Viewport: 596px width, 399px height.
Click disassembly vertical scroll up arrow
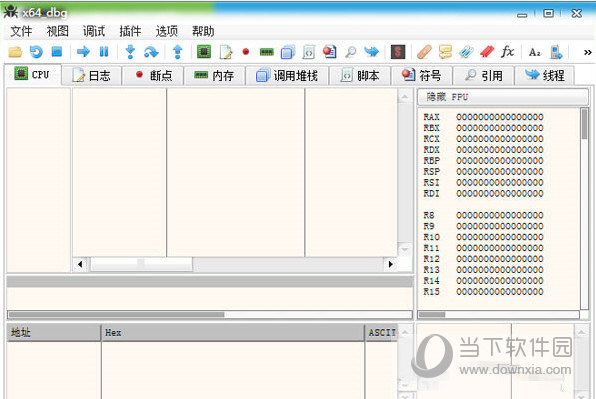[405, 97]
